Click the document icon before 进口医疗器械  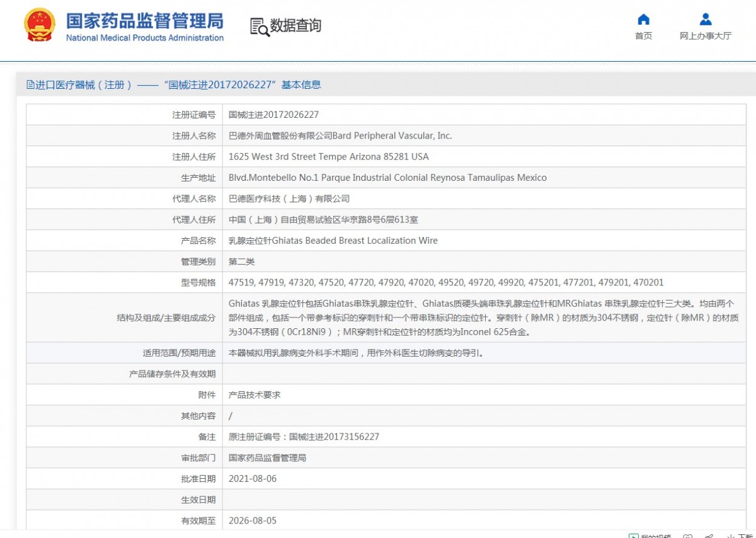[30, 85]
